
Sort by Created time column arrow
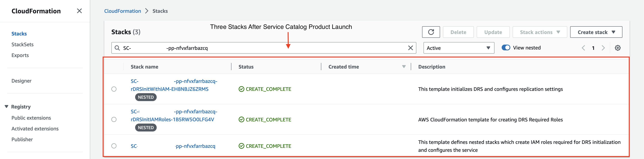pos(404,67)
